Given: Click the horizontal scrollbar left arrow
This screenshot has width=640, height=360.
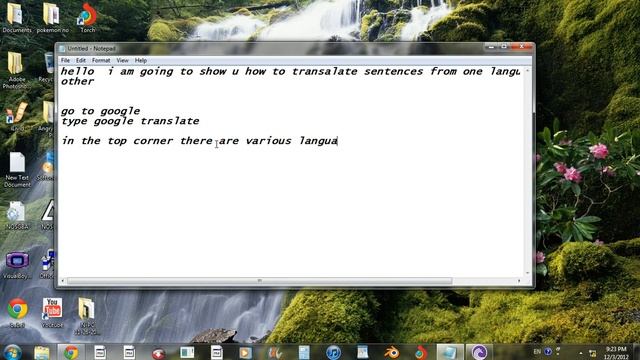Looking at the screenshot, I should [62, 281].
